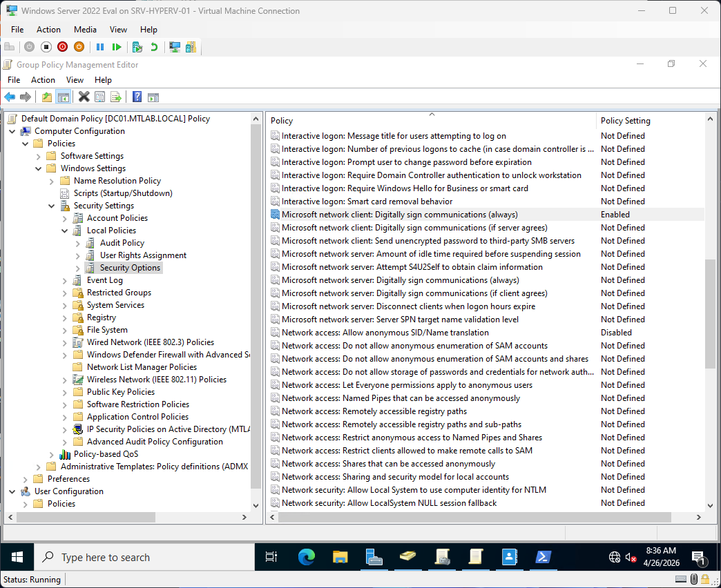Click the Export List icon

(x=116, y=97)
